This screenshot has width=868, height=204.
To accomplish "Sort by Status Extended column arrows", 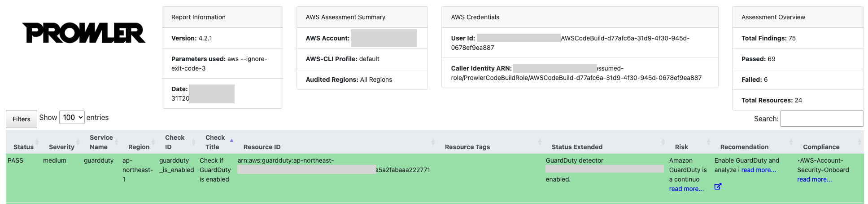I will coord(663,142).
